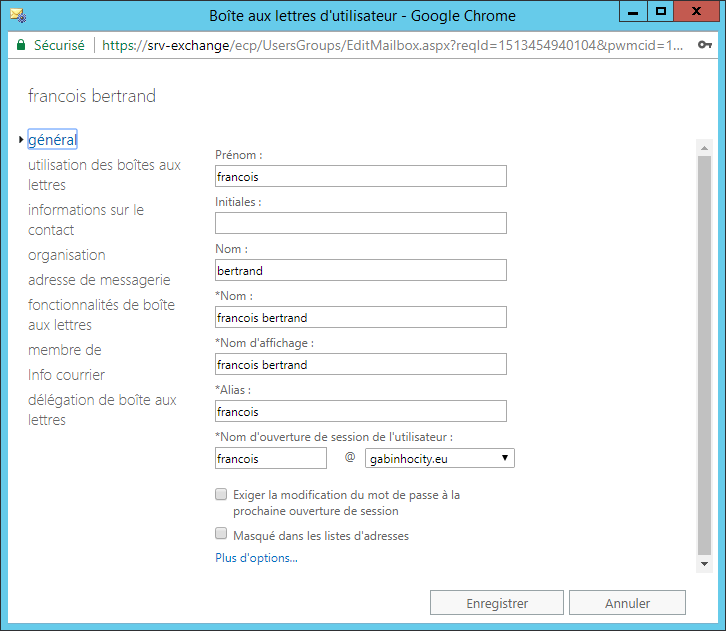Viewport: 726px width, 631px height.
Task: Click the scrollbar up arrow
Action: [704, 148]
